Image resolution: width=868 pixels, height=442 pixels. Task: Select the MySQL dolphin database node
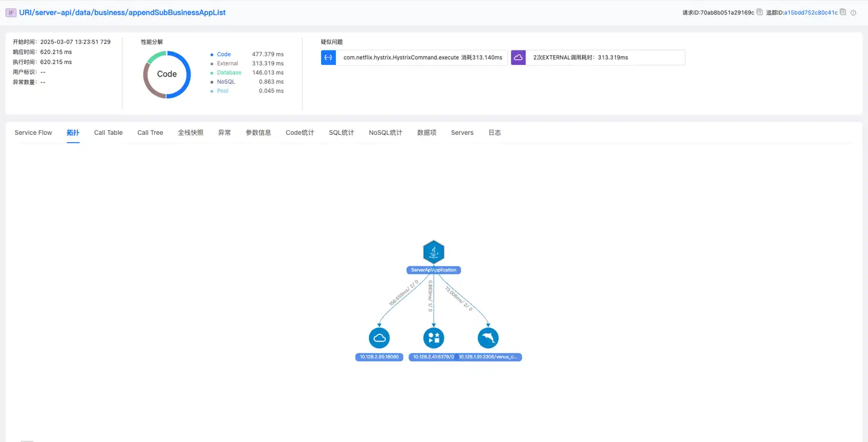click(488, 338)
